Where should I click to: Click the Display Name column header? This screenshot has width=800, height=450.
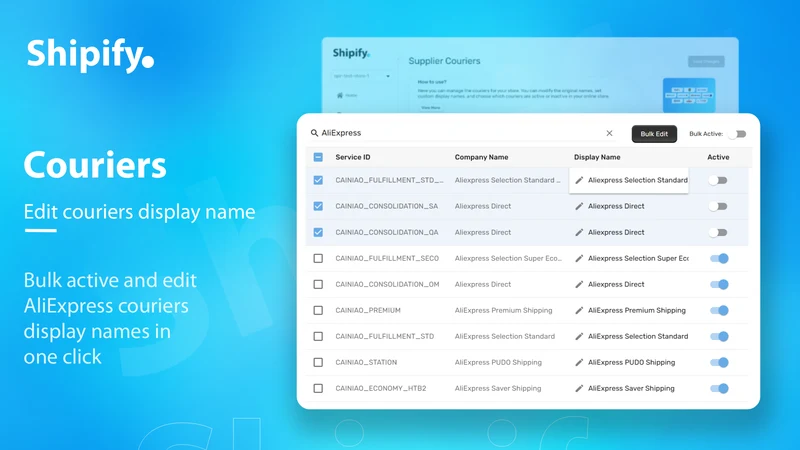597,157
